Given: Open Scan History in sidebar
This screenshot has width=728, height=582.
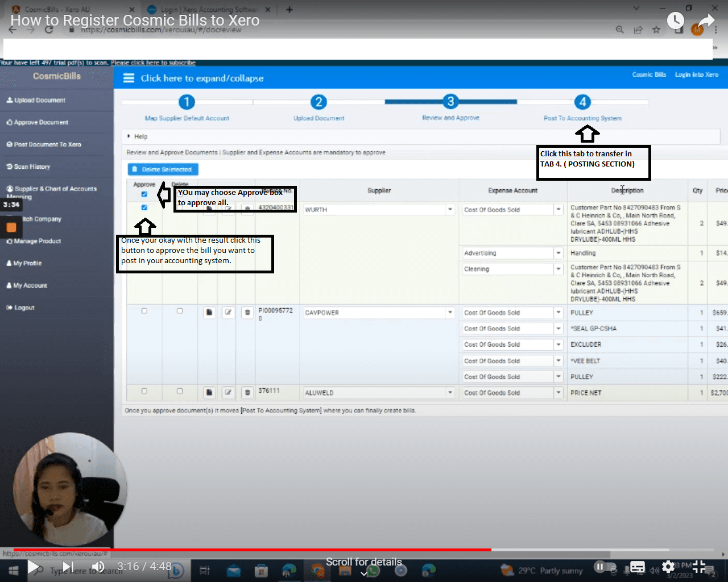Looking at the screenshot, I should coord(28,167).
